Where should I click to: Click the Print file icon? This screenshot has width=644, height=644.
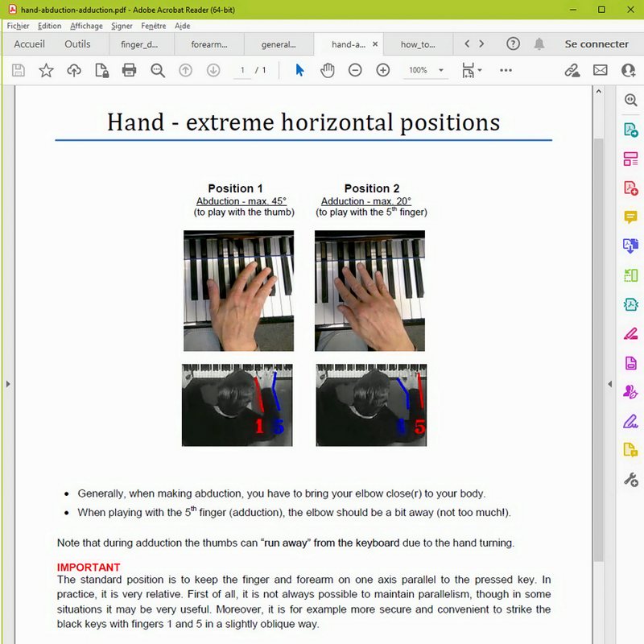coord(129,71)
